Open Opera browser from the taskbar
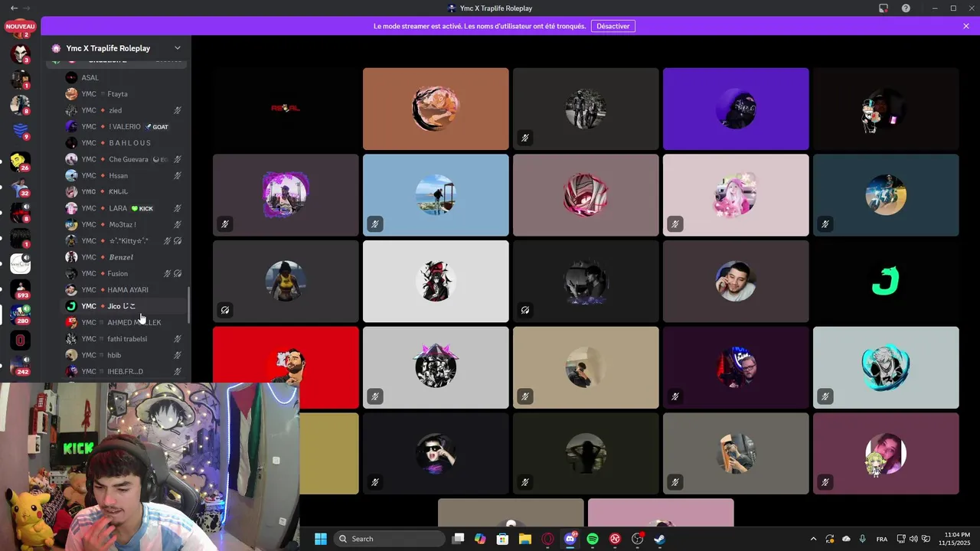Screen dimensions: 980x551 tap(547, 539)
